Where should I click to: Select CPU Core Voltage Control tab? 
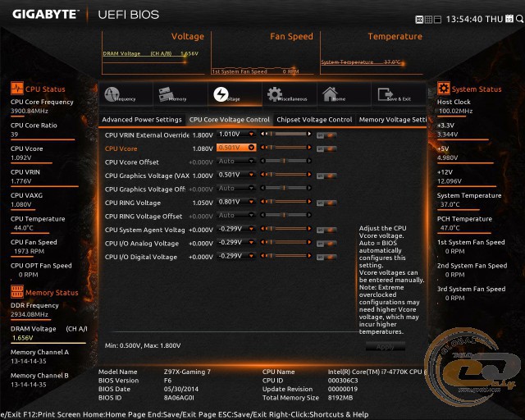point(230,120)
